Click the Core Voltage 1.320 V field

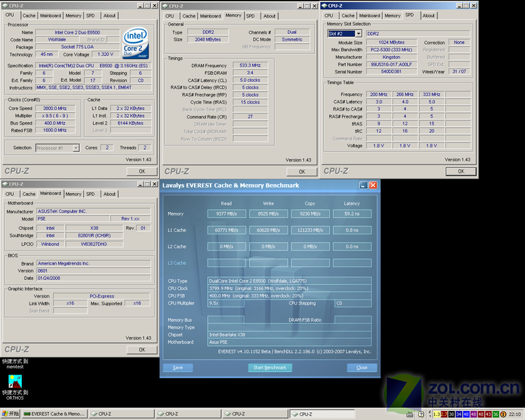[x=106, y=55]
